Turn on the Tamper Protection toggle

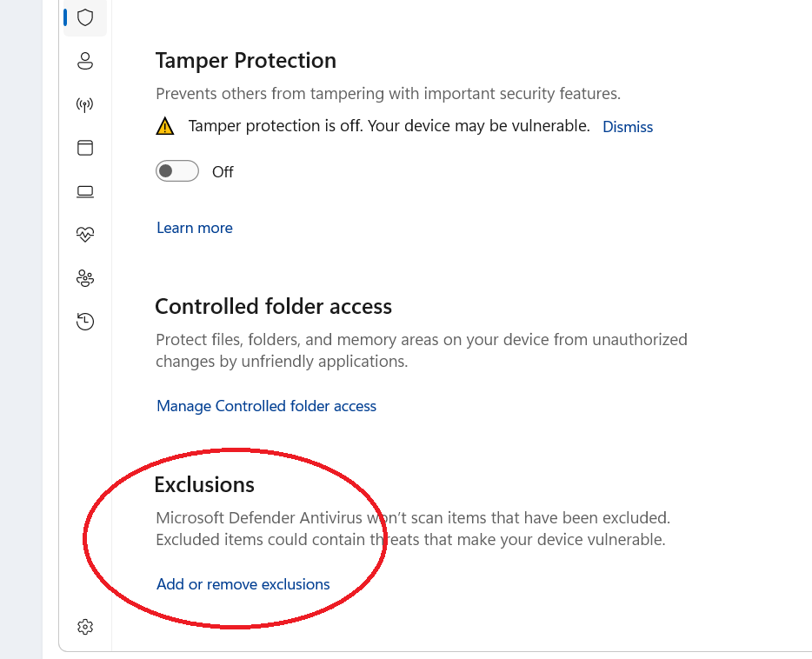pos(177,171)
